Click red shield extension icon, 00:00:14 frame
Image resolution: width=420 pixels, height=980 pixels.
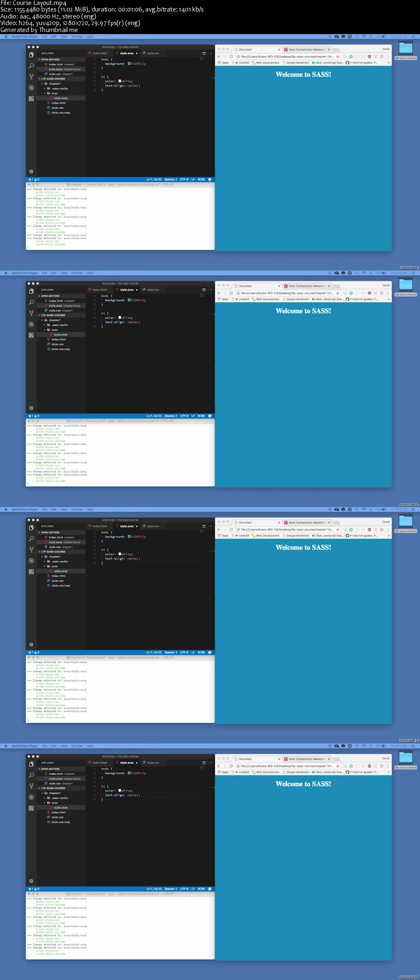click(x=369, y=57)
